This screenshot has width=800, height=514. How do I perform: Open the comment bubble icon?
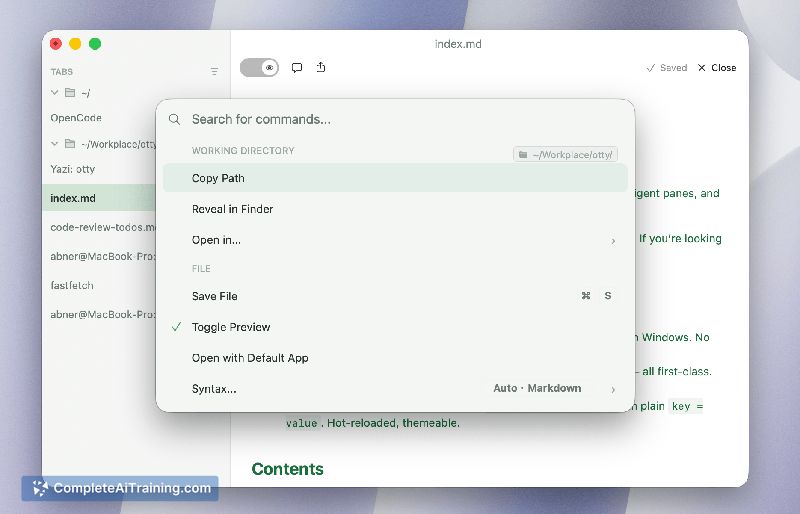[x=297, y=67]
